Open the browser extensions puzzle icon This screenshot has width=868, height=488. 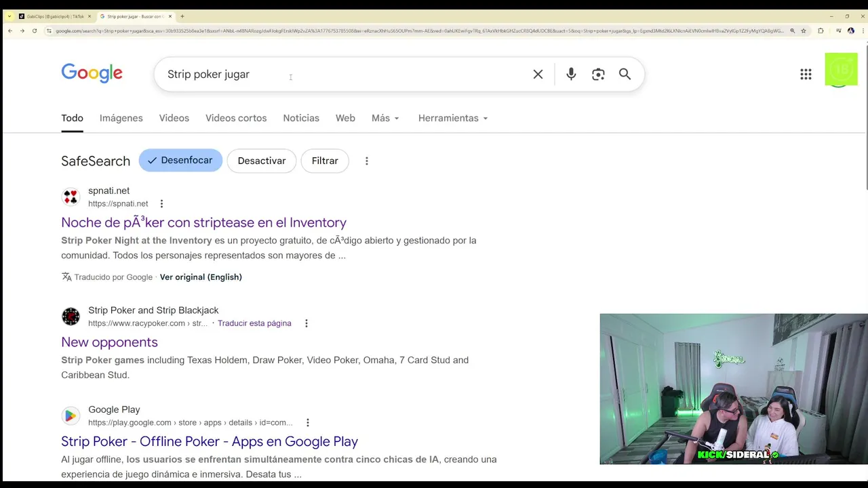click(821, 30)
